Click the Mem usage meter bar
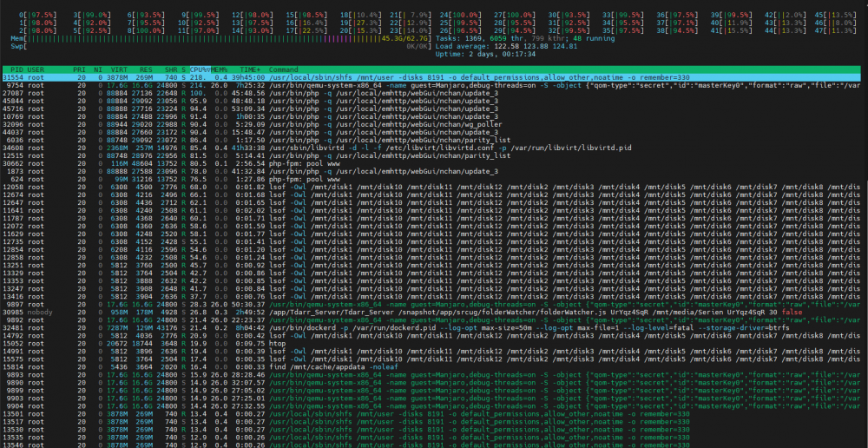This screenshot has width=868, height=448. tap(220, 39)
